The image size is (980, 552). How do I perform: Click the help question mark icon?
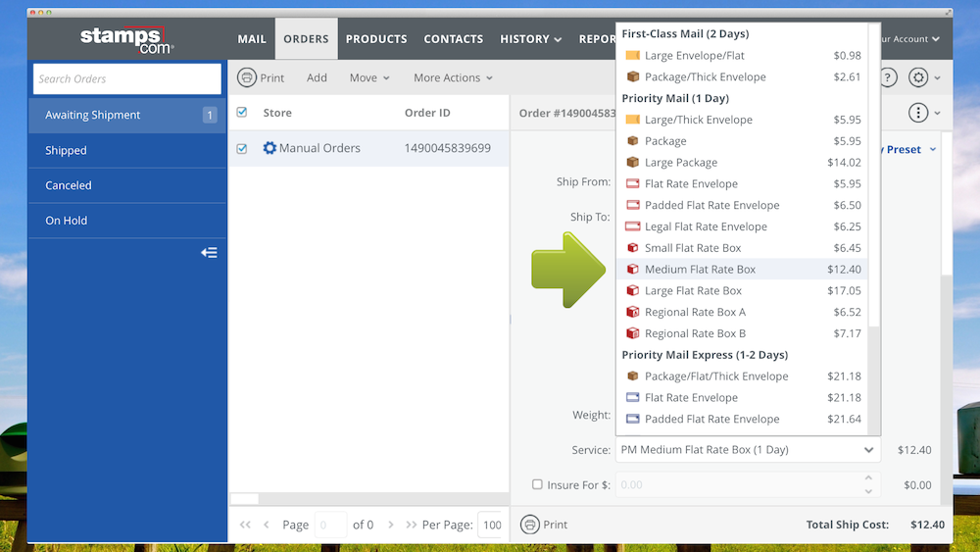click(888, 77)
